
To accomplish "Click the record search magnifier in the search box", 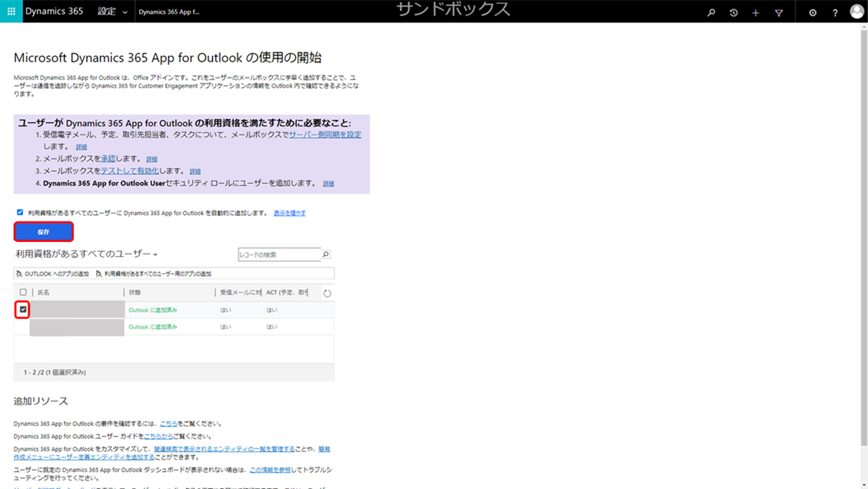I will point(324,255).
